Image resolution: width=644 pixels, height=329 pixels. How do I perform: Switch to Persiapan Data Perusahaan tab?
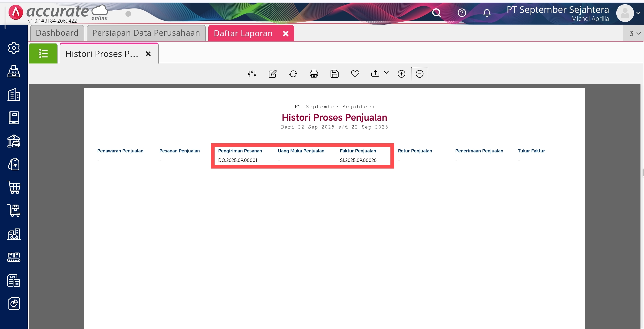pos(146,33)
